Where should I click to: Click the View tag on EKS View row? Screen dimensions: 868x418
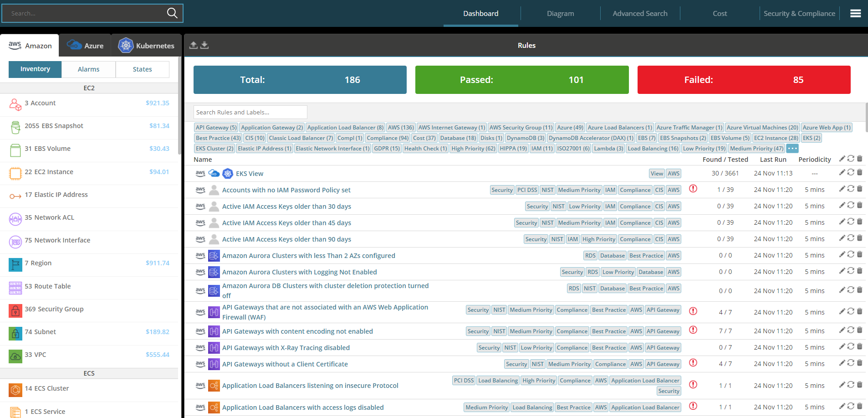(657, 174)
